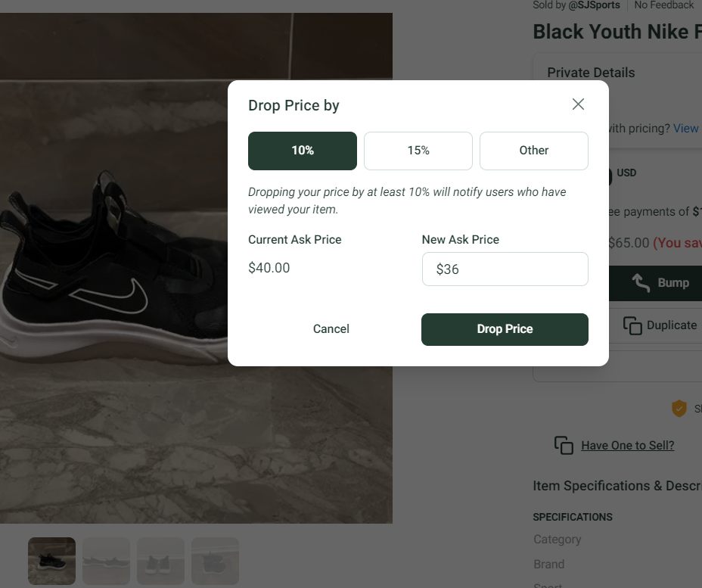Click the Duplicate copy icon
Viewport: 702px width, 588px height.
click(x=632, y=325)
